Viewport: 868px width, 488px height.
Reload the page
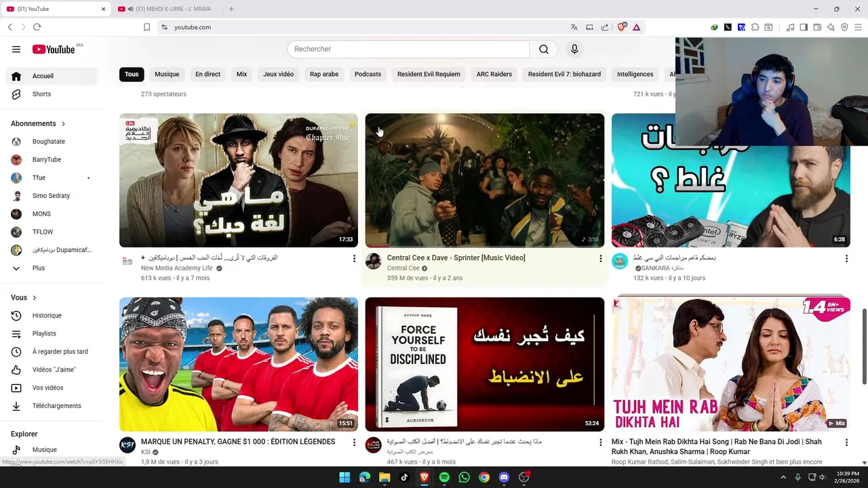[37, 27]
